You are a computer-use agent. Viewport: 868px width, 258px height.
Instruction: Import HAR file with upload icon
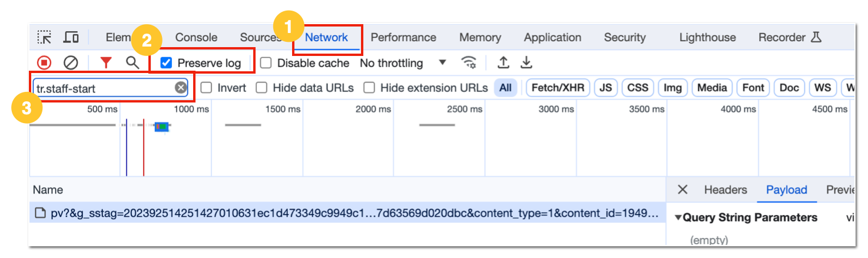503,62
